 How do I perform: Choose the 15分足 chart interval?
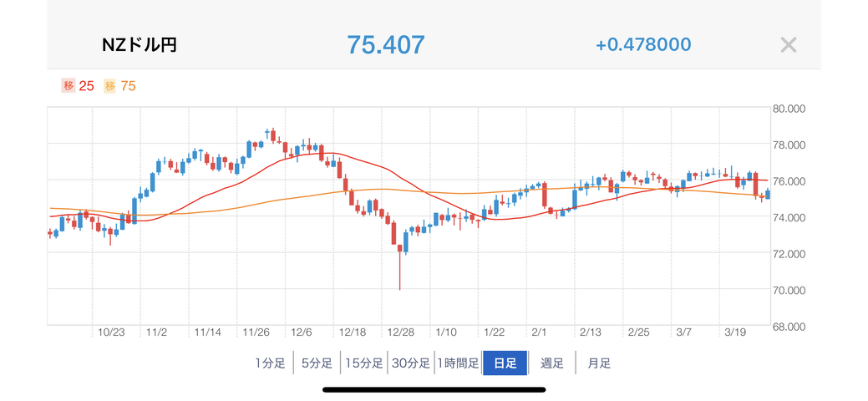click(364, 363)
